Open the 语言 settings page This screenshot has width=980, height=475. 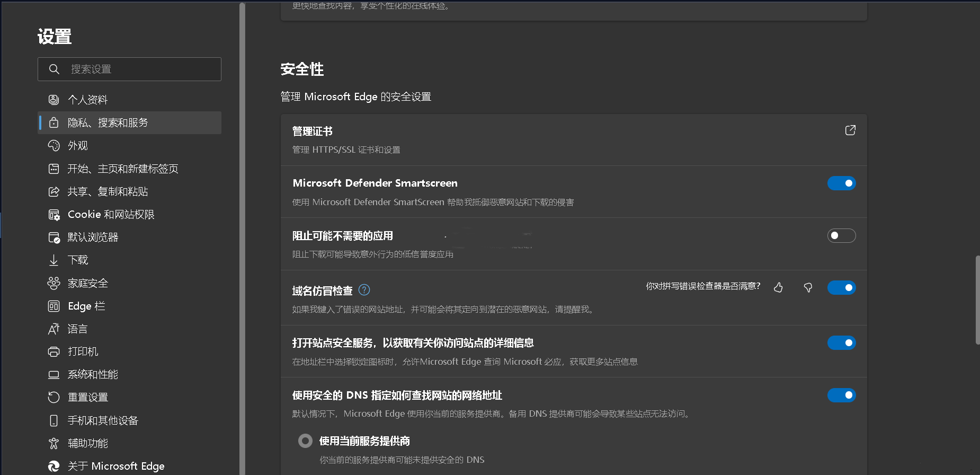click(x=129, y=329)
